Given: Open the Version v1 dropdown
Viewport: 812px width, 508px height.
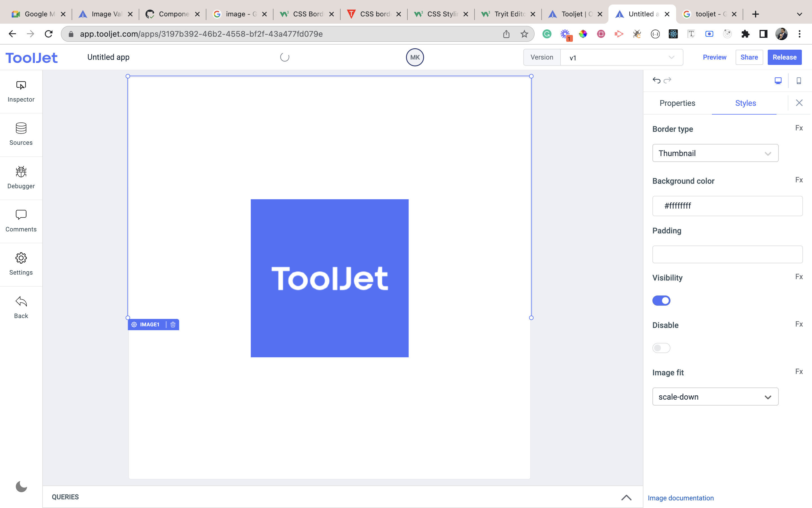Looking at the screenshot, I should (x=621, y=58).
